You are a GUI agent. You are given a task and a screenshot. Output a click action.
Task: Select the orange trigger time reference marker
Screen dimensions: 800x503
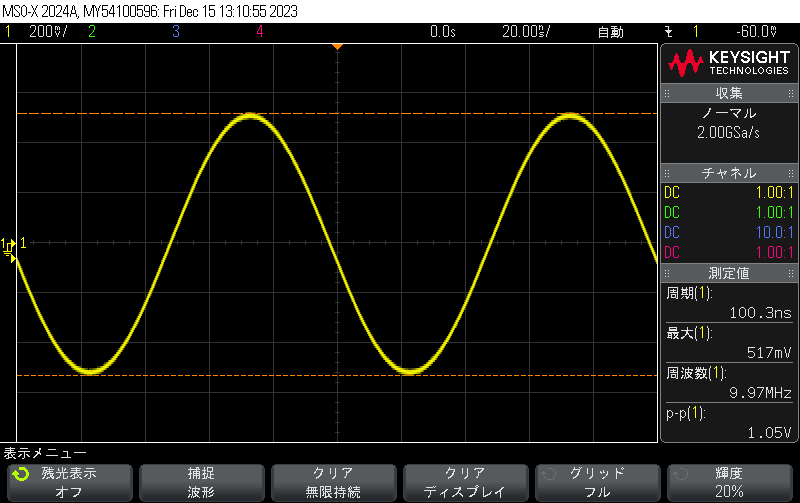pyautogui.click(x=337, y=46)
